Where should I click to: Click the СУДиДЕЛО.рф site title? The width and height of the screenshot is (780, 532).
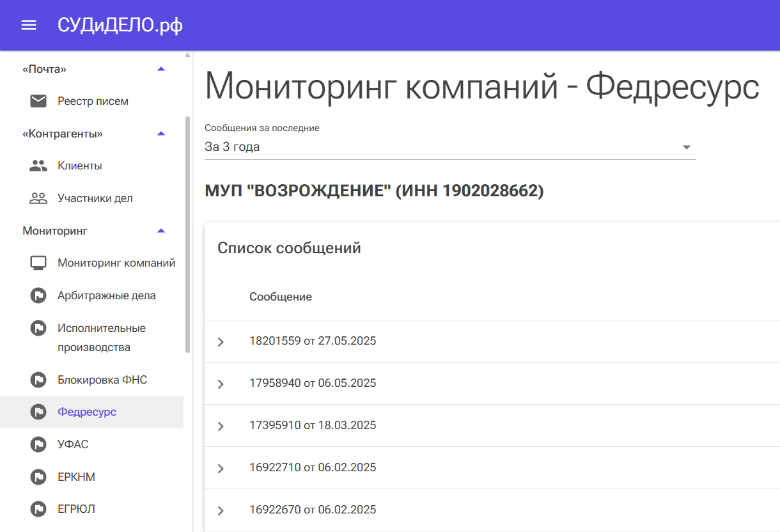120,25
